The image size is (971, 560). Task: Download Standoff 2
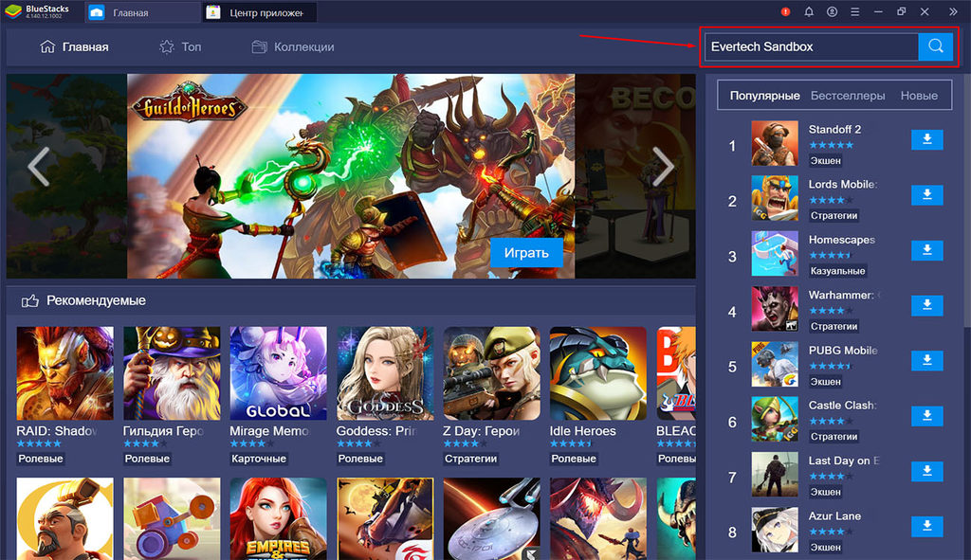[x=927, y=140]
